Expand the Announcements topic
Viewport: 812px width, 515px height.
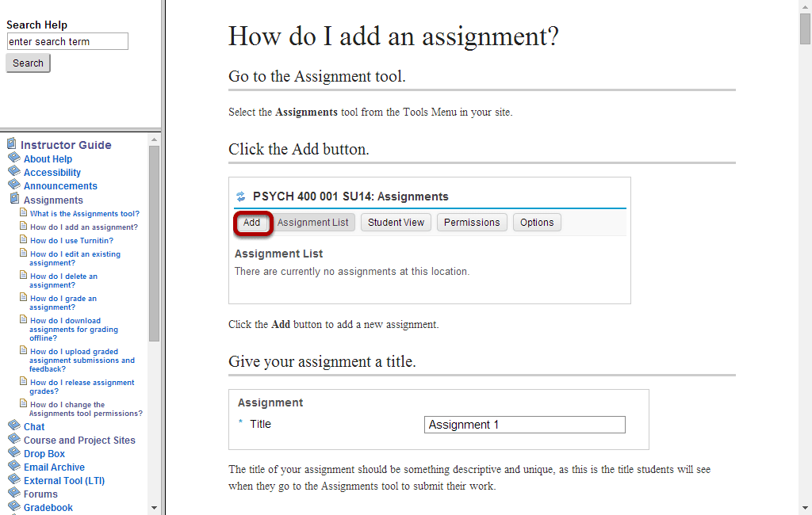coord(60,186)
